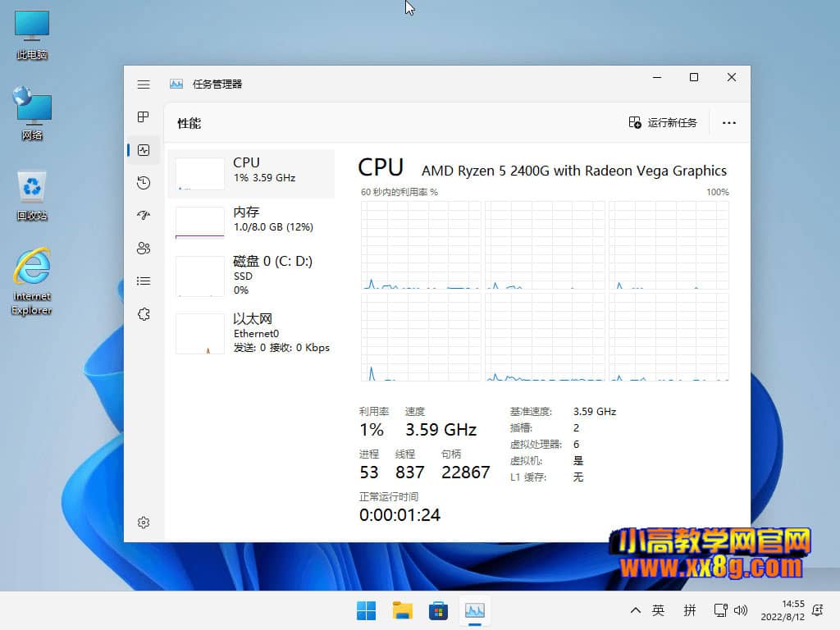Image resolution: width=840 pixels, height=630 pixels.
Task: Open the Startup apps view in the sidebar
Action: point(144,216)
